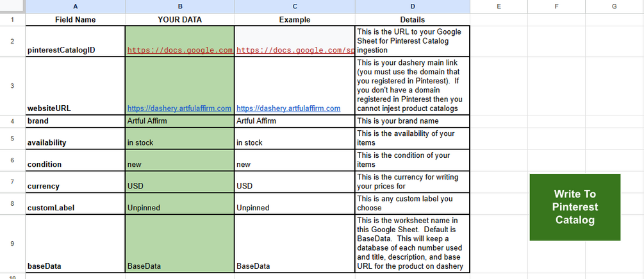
Task: Select 'new' in Example column
Action: tap(295, 160)
